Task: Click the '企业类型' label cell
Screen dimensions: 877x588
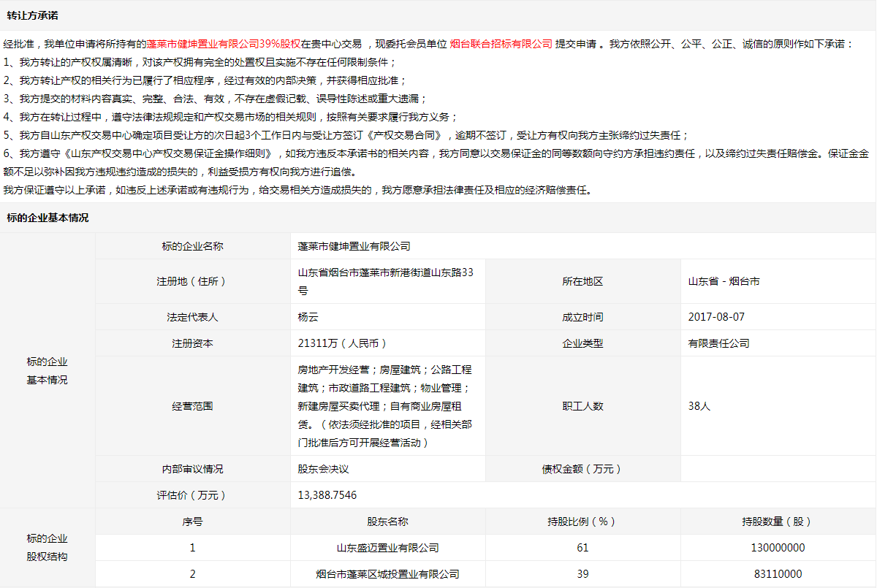Action: point(583,343)
